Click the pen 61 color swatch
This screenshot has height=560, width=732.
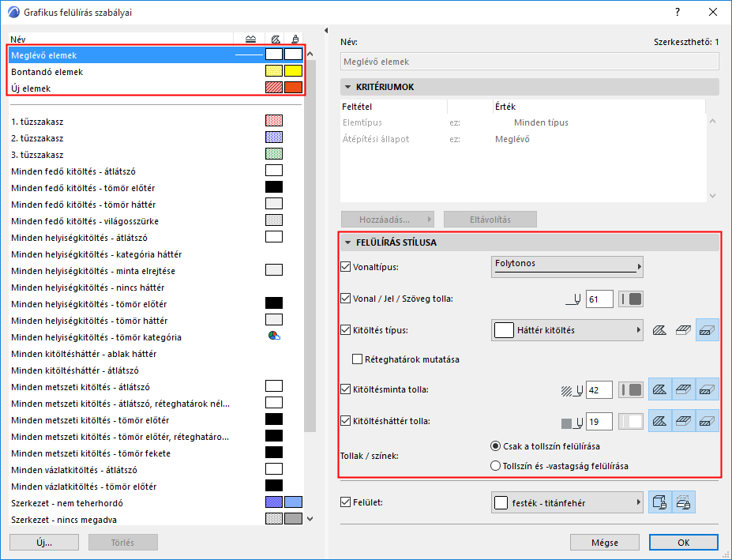point(631,299)
